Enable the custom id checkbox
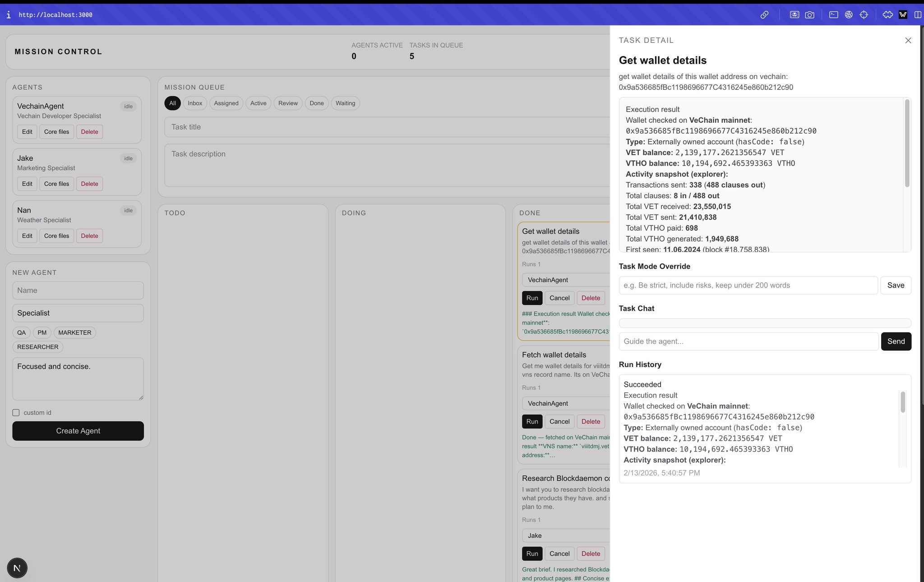Screen dimensions: 924x582 [16, 413]
